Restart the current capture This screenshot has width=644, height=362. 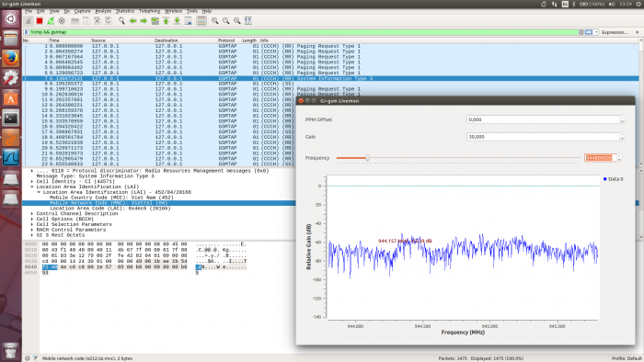51,21
